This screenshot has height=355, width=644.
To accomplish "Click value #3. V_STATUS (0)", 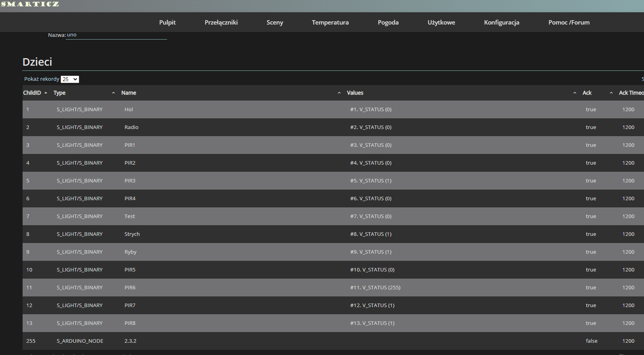I will [371, 145].
